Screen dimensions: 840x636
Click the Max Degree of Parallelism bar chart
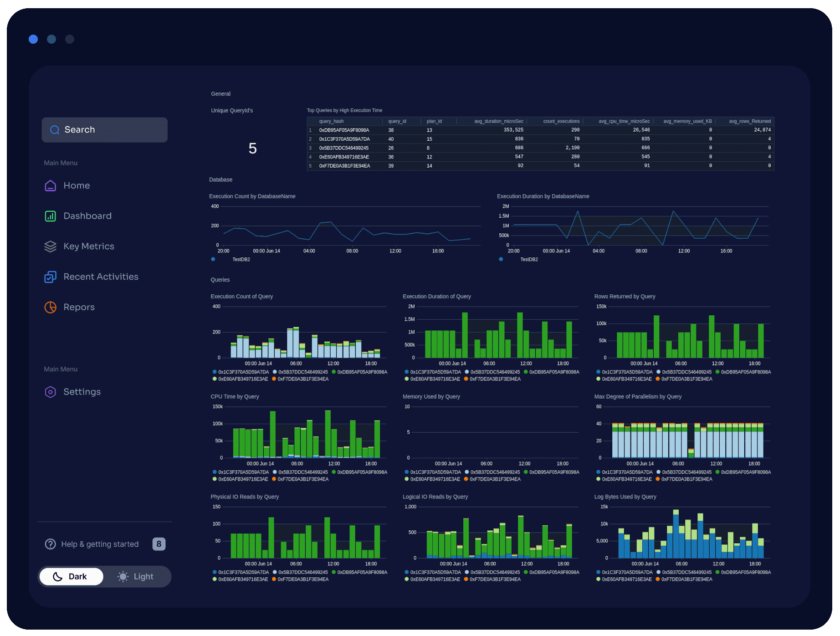pyautogui.click(x=688, y=432)
